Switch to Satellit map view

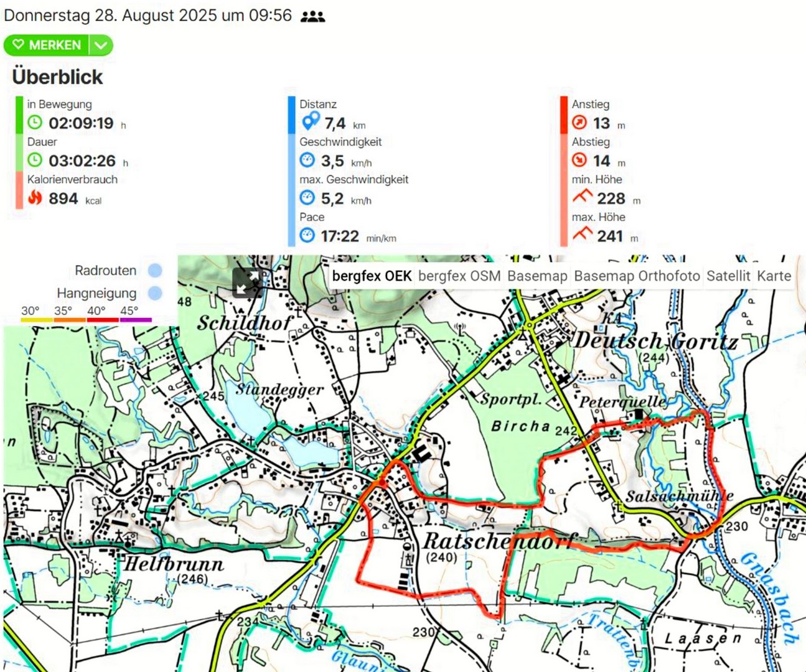[x=728, y=276]
